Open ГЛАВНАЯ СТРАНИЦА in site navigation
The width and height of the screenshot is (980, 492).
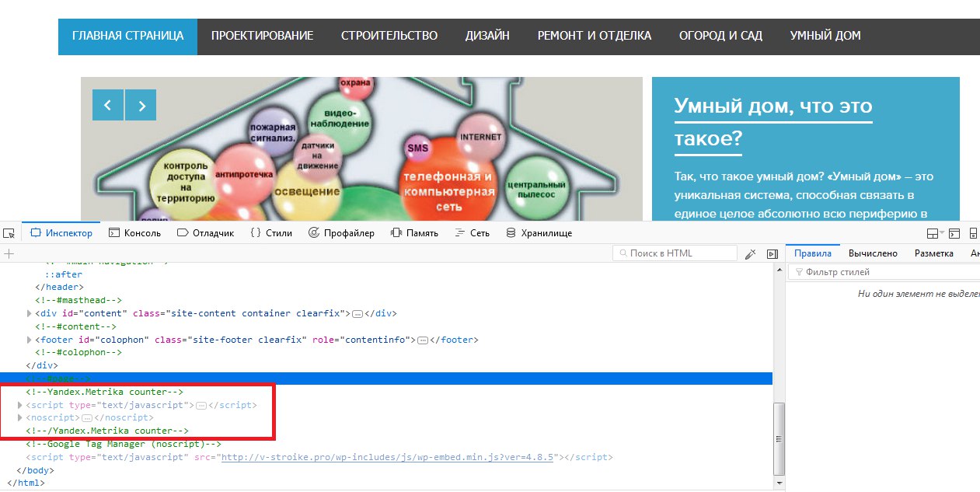pyautogui.click(x=127, y=36)
